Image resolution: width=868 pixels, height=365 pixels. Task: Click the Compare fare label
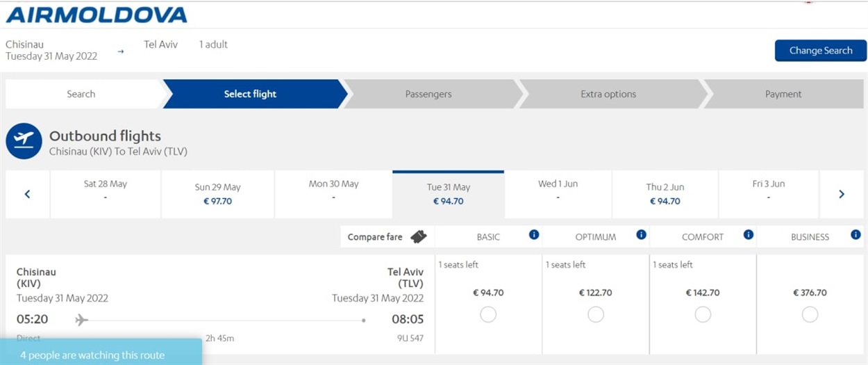(375, 237)
